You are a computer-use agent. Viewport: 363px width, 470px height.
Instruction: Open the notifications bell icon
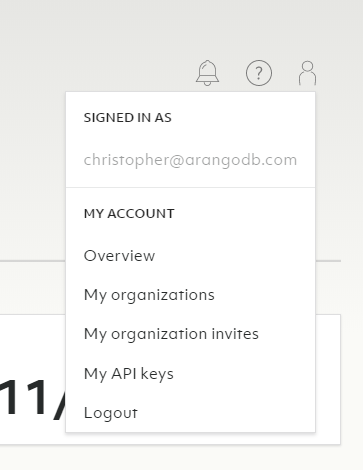tap(207, 73)
